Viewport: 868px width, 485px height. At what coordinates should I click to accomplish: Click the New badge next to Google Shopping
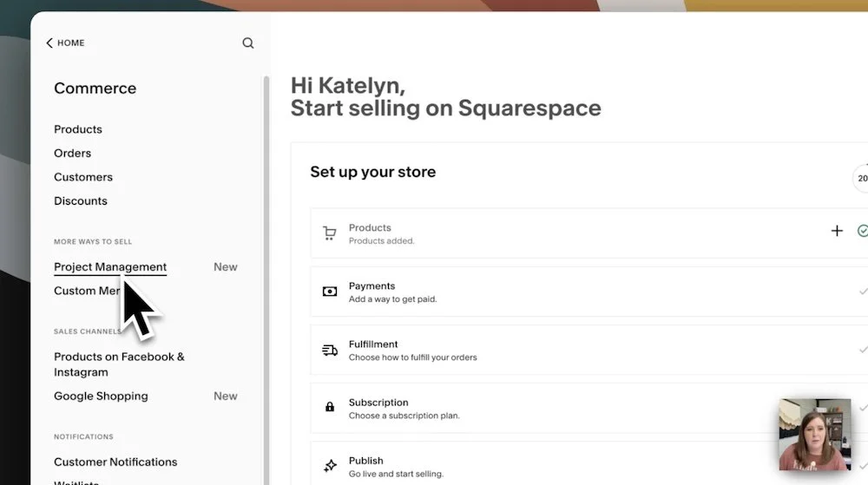[226, 396]
